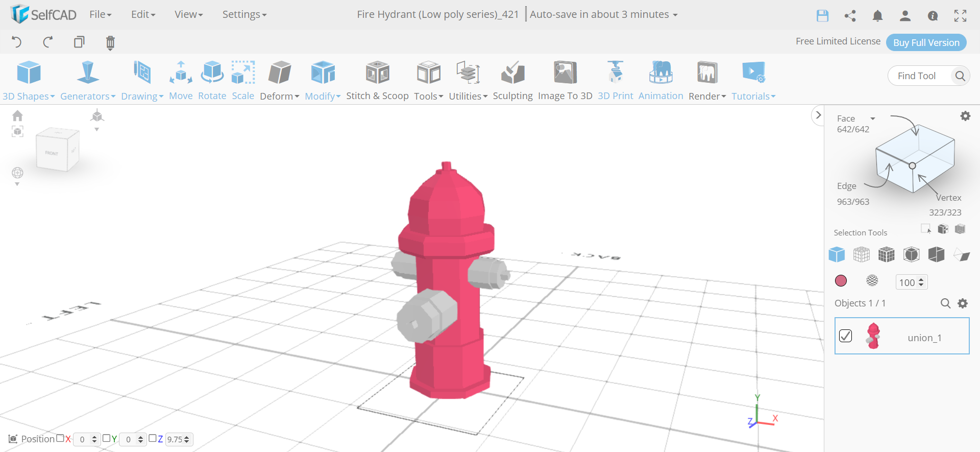Open user account profile icon
Screen dimensions: 980x452
point(905,16)
